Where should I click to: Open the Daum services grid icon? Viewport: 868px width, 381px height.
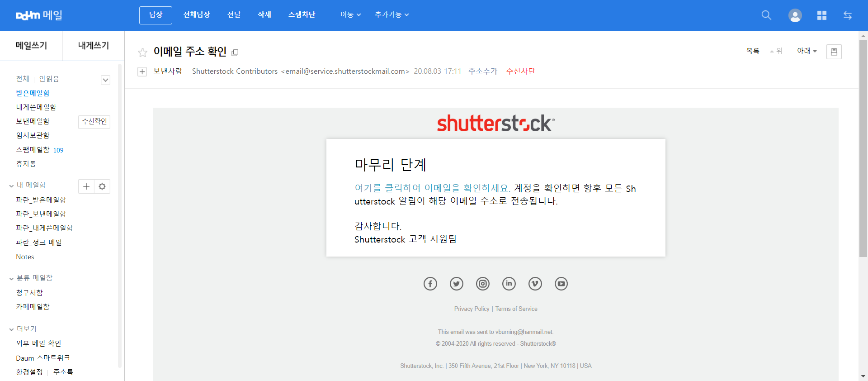coord(822,15)
